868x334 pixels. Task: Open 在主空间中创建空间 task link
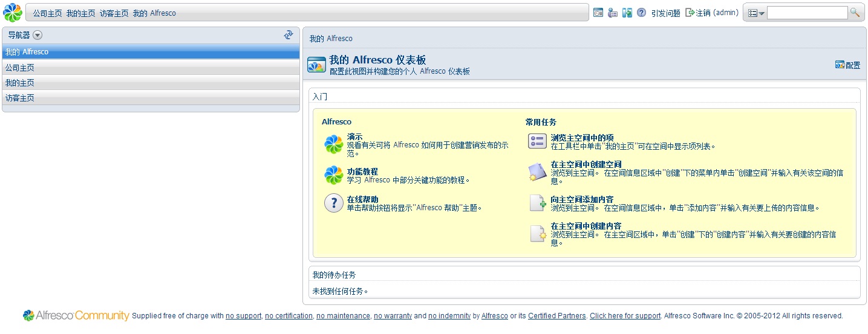(x=586, y=164)
